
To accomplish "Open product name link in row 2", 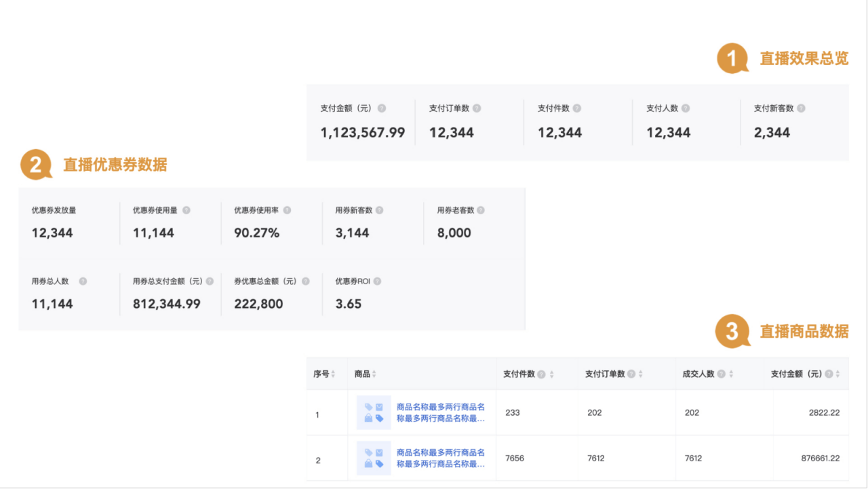I will [x=441, y=458].
